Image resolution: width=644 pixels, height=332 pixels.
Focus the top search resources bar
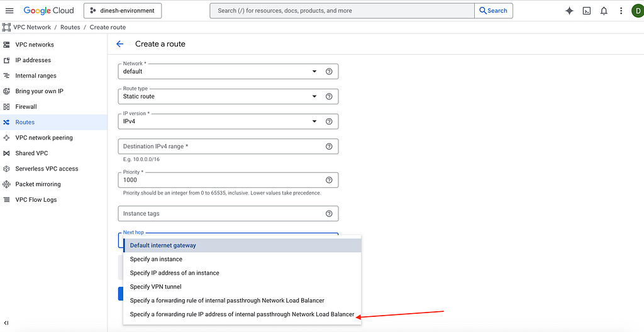point(342,11)
